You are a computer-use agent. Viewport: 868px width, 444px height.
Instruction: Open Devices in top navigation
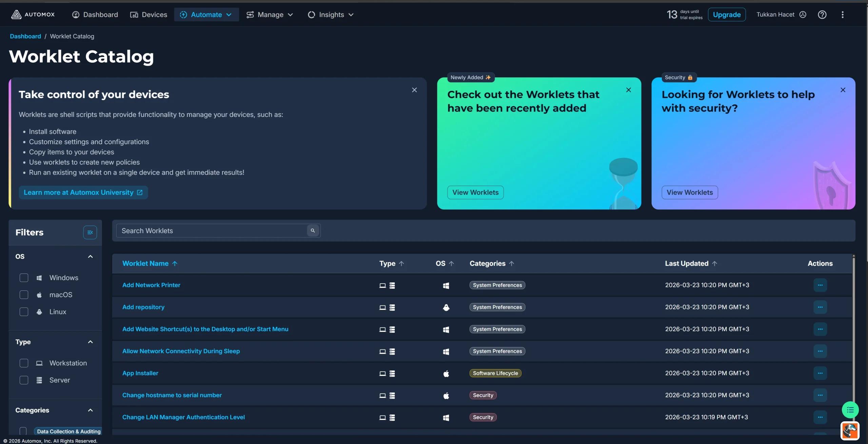click(x=149, y=15)
